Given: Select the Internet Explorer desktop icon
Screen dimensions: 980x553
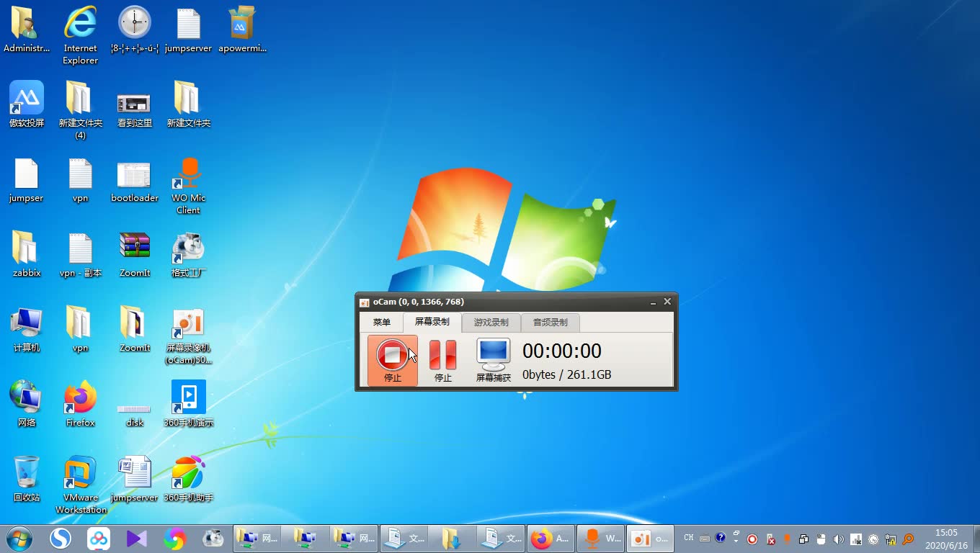Looking at the screenshot, I should [x=80, y=36].
